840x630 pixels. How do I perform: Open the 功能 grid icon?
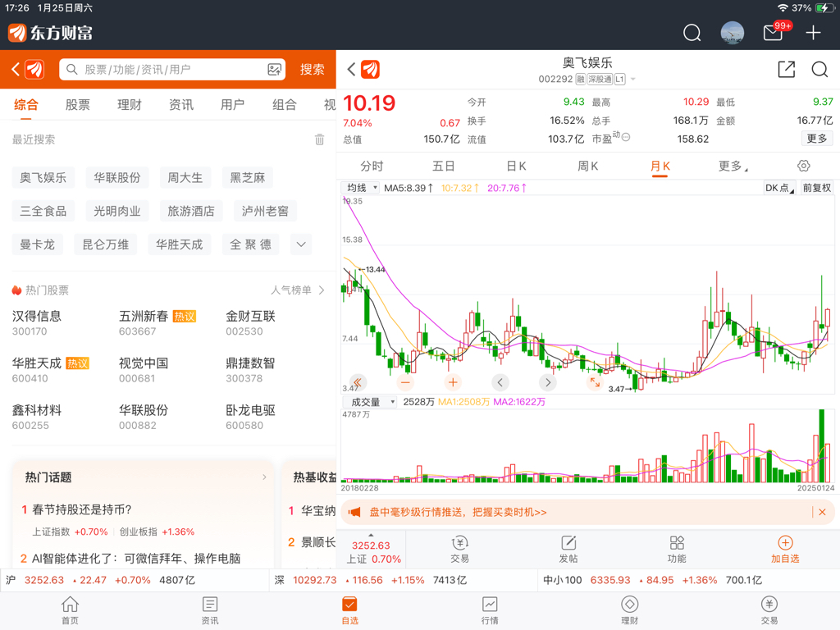pyautogui.click(x=677, y=549)
